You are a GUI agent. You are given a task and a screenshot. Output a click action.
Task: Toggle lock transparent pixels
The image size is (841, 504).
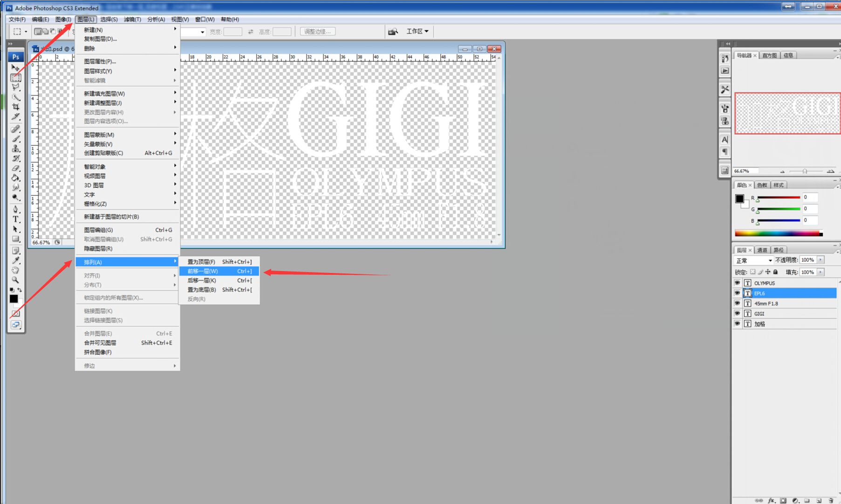point(752,272)
